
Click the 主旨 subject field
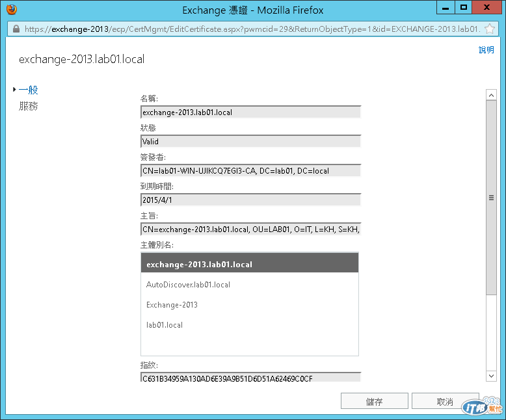tap(251, 230)
